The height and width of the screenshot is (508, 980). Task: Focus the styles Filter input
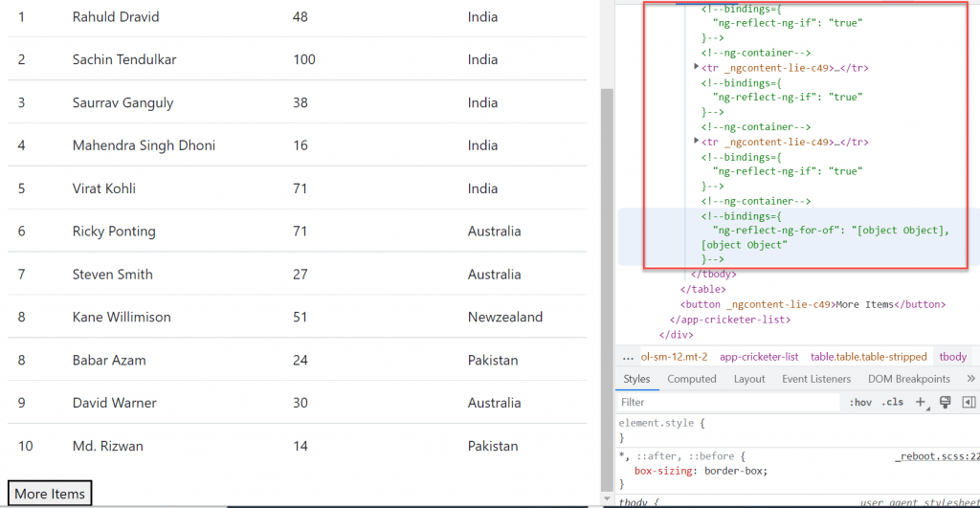click(728, 403)
